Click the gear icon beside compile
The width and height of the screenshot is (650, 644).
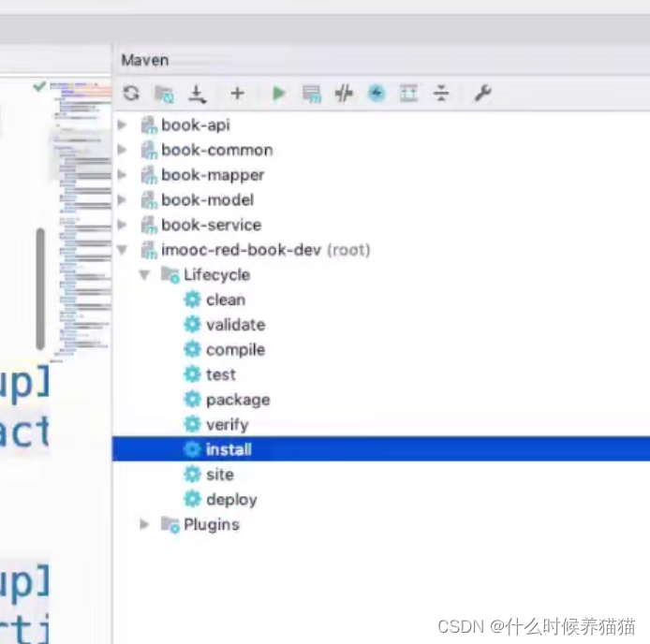pyautogui.click(x=192, y=349)
